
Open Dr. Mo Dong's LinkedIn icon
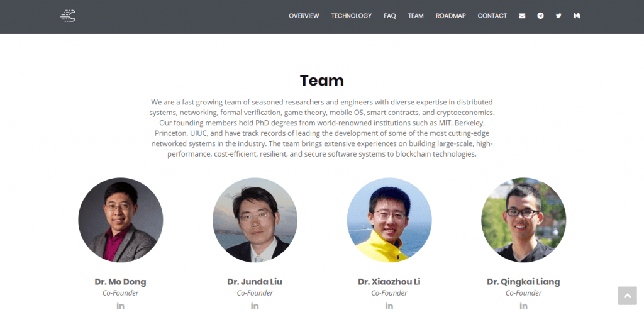coord(120,306)
